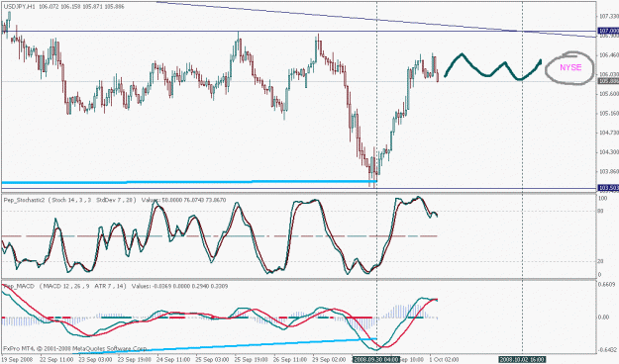The height and width of the screenshot is (364, 619).
Task: Click the highlighted 2008.09.30 04:00 time marker
Action: [376, 360]
